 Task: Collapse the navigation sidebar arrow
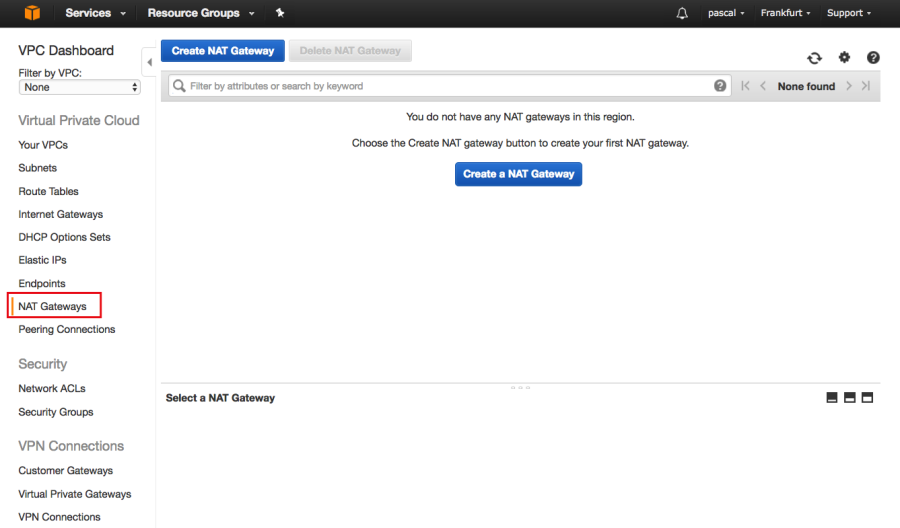[x=149, y=62]
